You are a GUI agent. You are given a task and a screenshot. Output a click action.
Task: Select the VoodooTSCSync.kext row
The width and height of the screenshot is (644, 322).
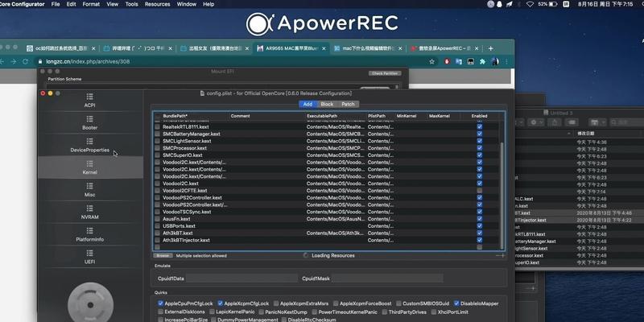pos(327,212)
